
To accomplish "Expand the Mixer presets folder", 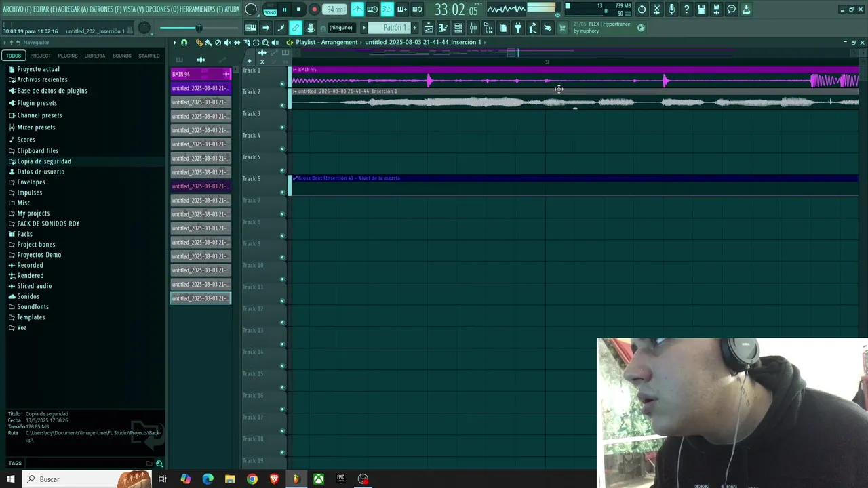I will point(36,127).
